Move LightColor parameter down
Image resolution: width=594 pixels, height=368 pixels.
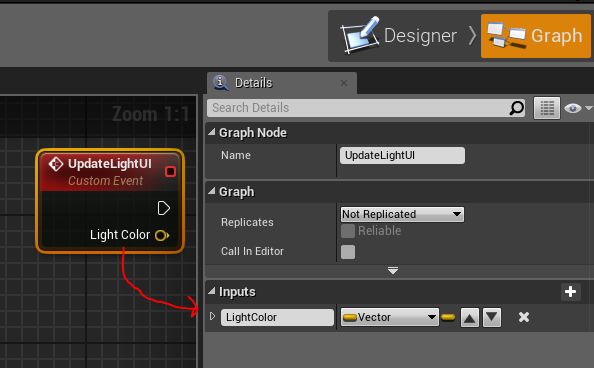click(x=492, y=318)
